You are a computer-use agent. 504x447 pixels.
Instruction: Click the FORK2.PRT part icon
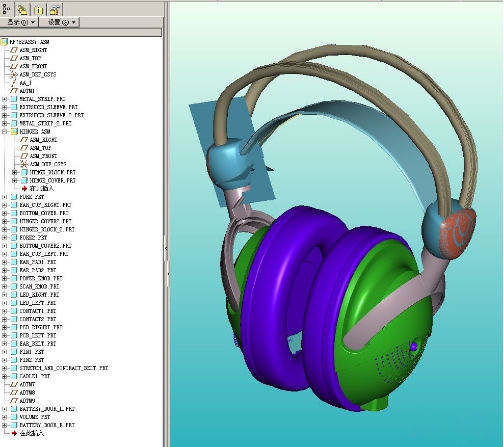14,238
